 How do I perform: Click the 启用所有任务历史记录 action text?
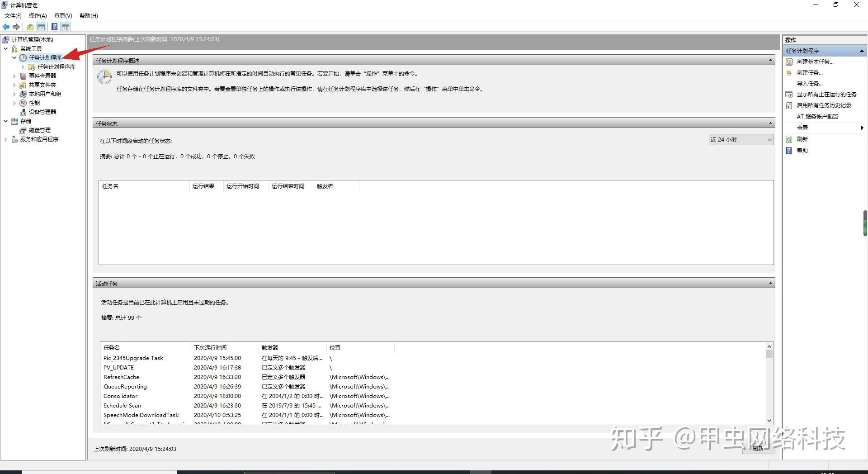tap(824, 105)
